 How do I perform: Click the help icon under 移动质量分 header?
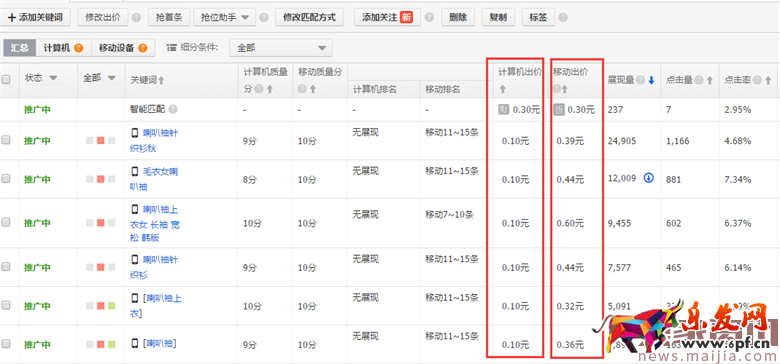pyautogui.click(x=303, y=90)
